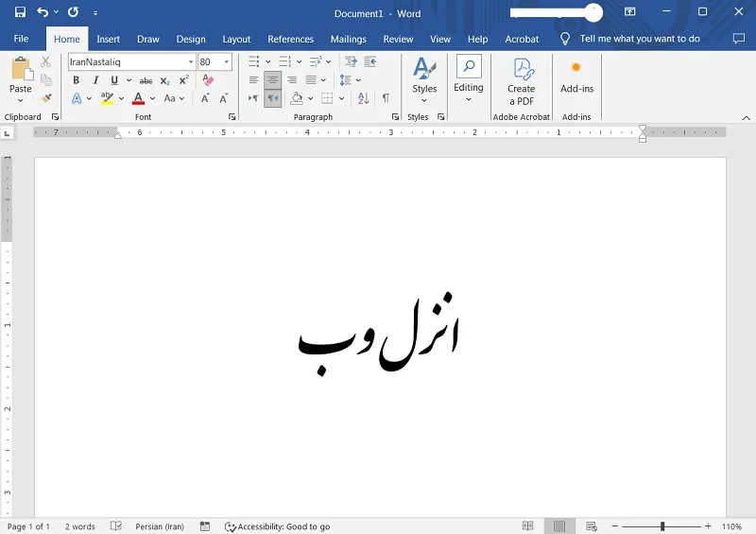Sort text with A-Z icon
This screenshot has width=756, height=534.
tap(363, 98)
